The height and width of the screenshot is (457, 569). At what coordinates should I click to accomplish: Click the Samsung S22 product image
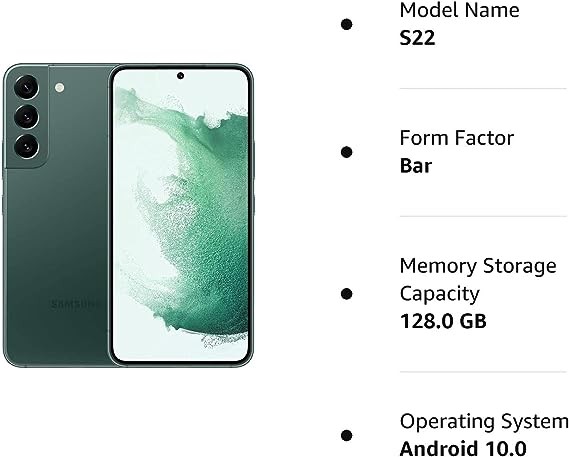pyautogui.click(x=128, y=215)
